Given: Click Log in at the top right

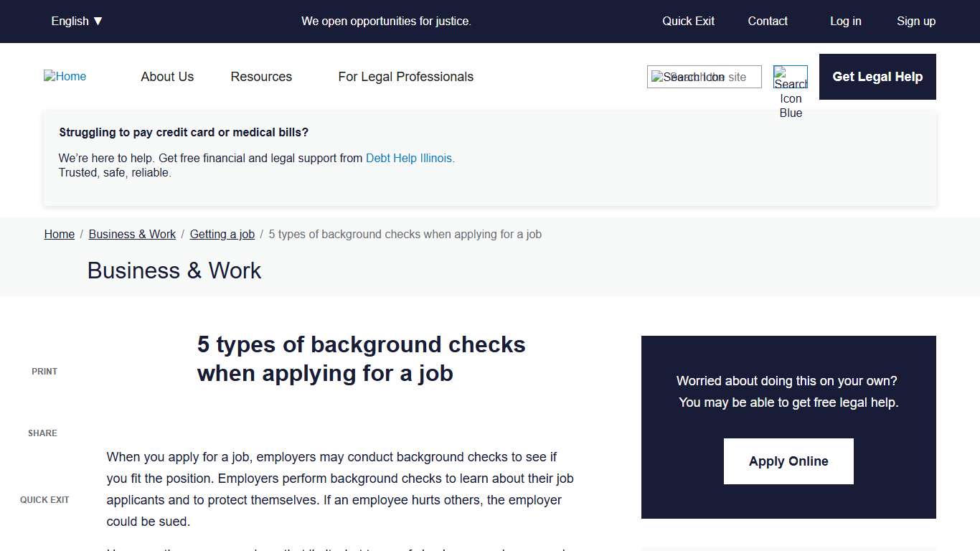Looking at the screenshot, I should [x=845, y=21].
